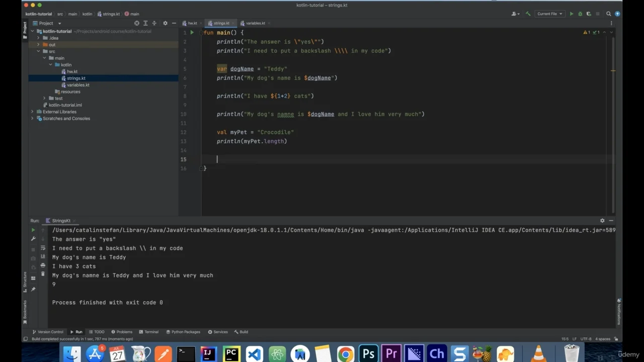Toggle soft-wrap in the Run console
The height and width of the screenshot is (362, 644).
point(43,248)
